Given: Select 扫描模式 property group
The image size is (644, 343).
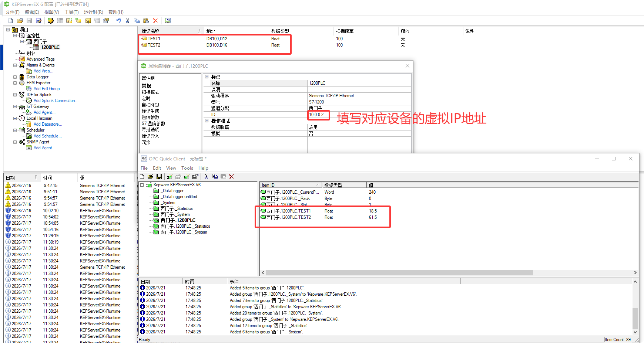Looking at the screenshot, I should click(151, 92).
